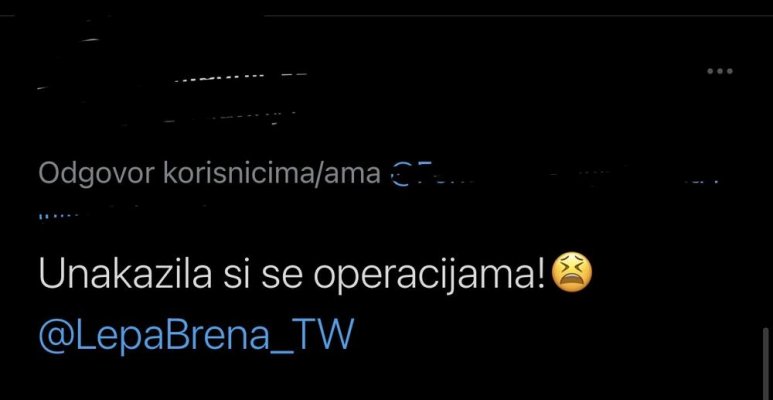Viewport: 773px width, 400px height.
Task: Select the word "operacijama!" in the tweet
Action: [x=429, y=276]
